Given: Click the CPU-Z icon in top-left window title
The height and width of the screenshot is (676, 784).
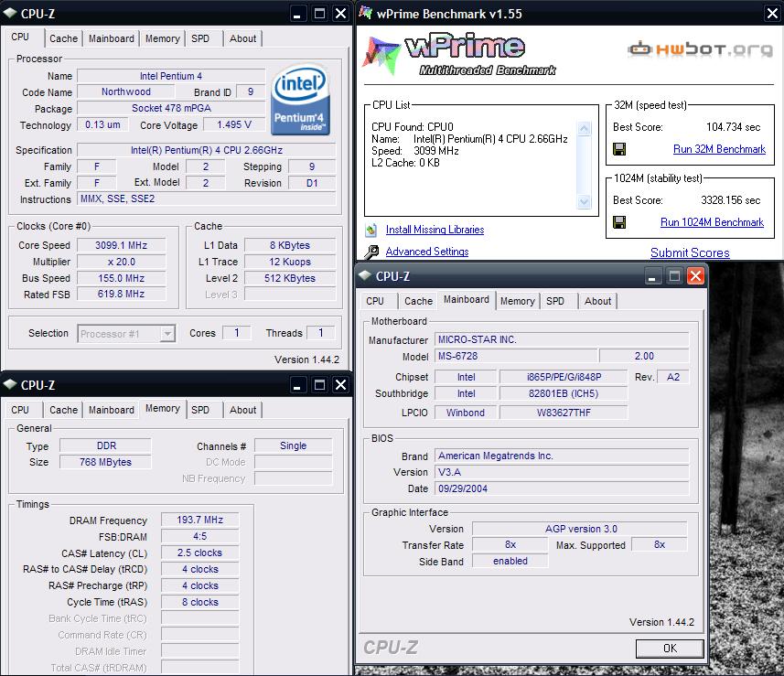Looking at the screenshot, I should coord(10,14).
